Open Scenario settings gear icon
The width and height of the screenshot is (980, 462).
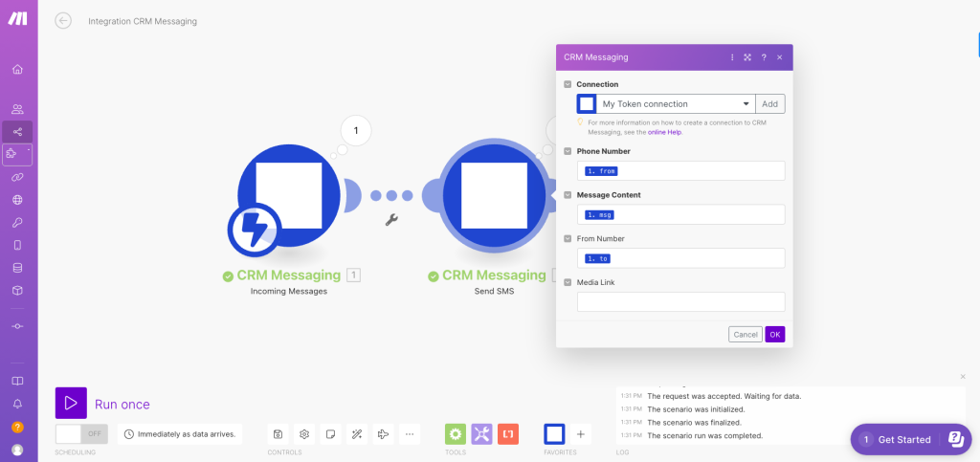(x=304, y=434)
